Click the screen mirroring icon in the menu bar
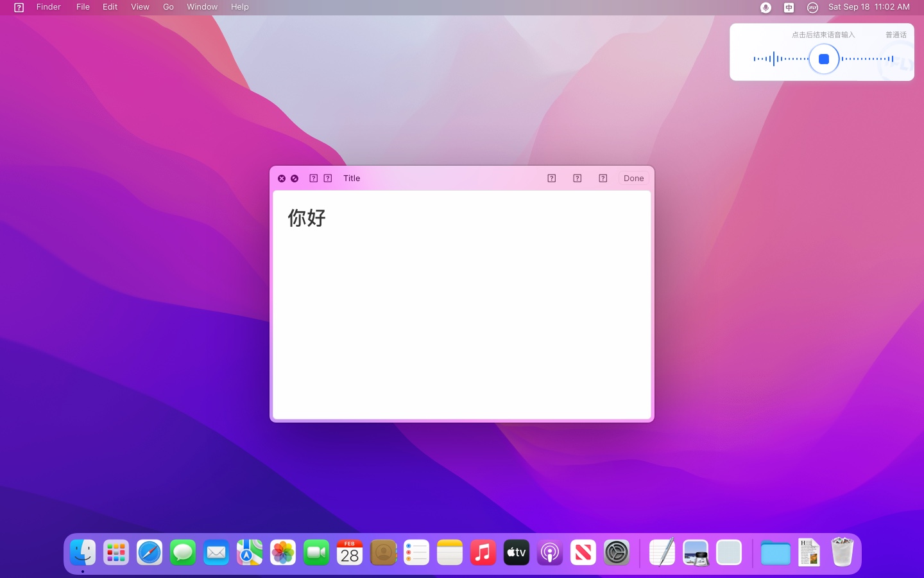The image size is (924, 578). click(789, 7)
